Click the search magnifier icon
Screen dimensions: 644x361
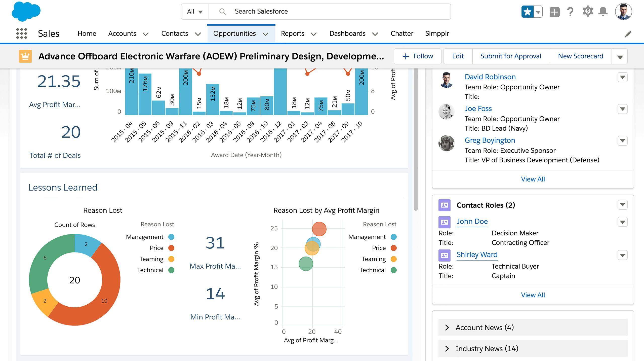point(222,11)
